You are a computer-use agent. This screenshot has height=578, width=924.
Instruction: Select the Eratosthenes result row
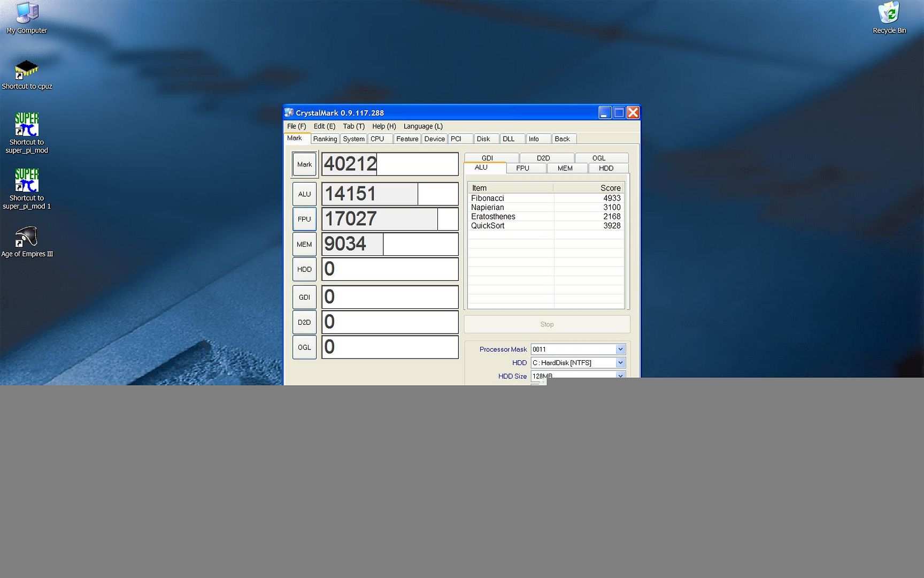click(x=546, y=216)
